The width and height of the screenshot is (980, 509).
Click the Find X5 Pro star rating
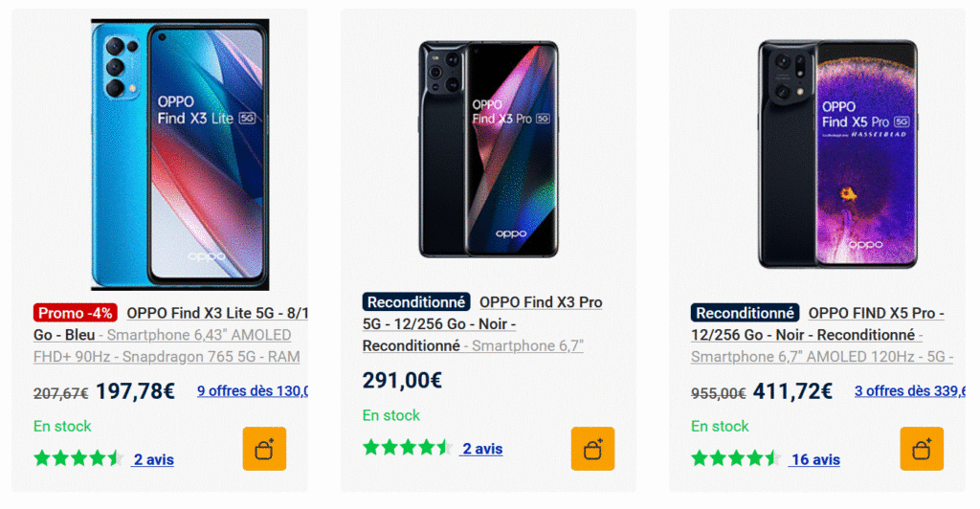coord(736,458)
